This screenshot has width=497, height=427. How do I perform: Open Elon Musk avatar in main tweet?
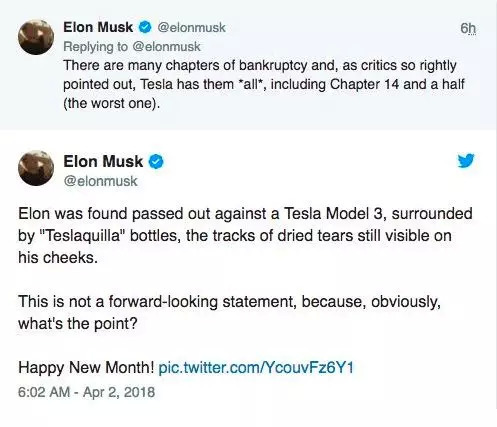[x=36, y=168]
